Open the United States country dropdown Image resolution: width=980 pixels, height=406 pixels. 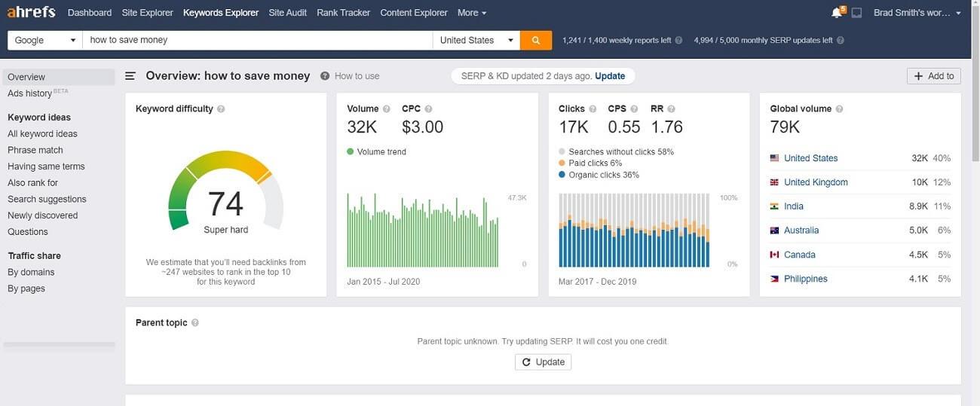[476, 40]
